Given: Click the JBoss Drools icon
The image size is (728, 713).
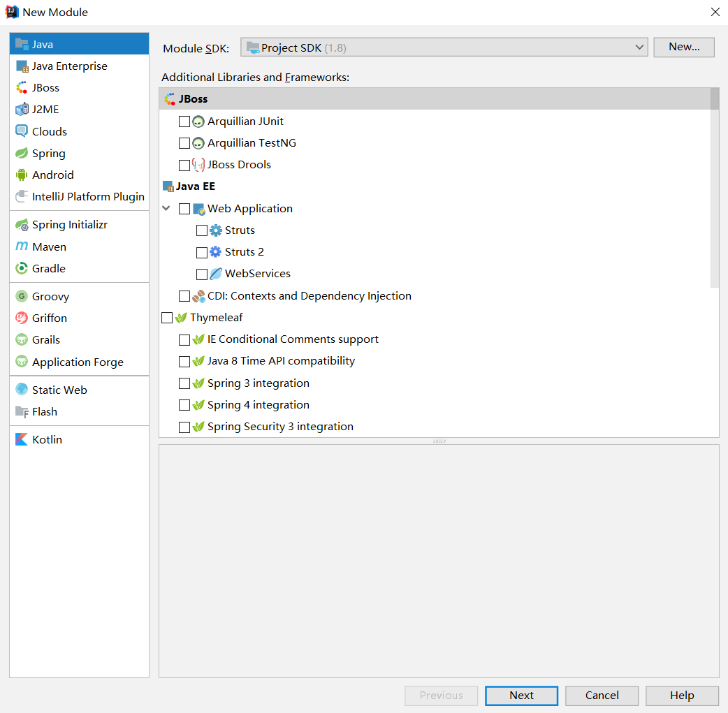Looking at the screenshot, I should coord(198,165).
